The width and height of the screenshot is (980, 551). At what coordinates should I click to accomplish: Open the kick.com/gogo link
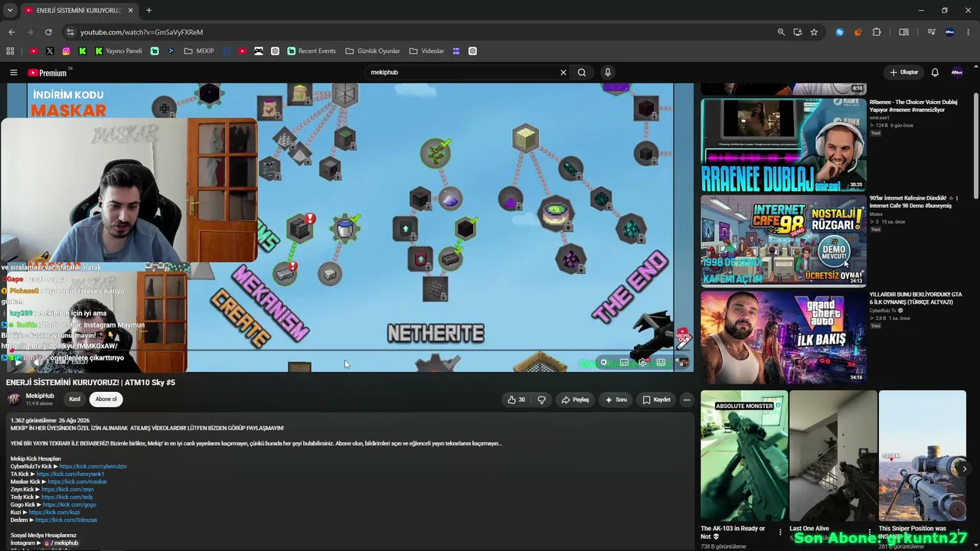point(70,505)
